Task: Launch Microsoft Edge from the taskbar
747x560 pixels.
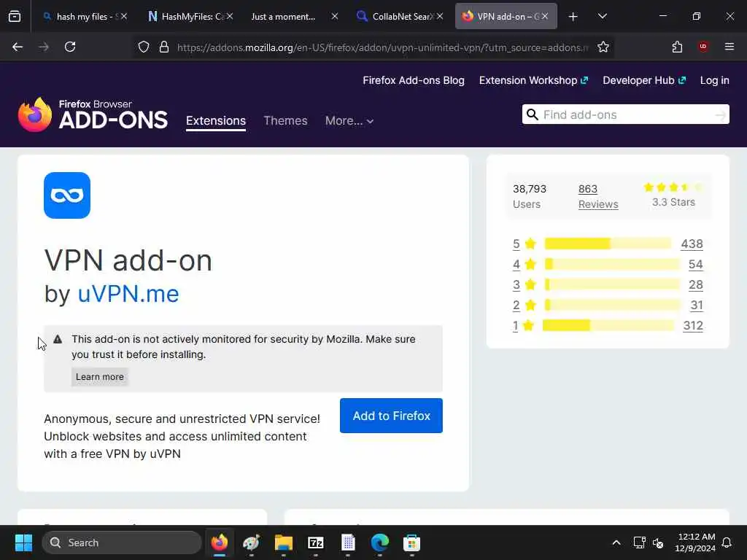Action: [x=379, y=542]
